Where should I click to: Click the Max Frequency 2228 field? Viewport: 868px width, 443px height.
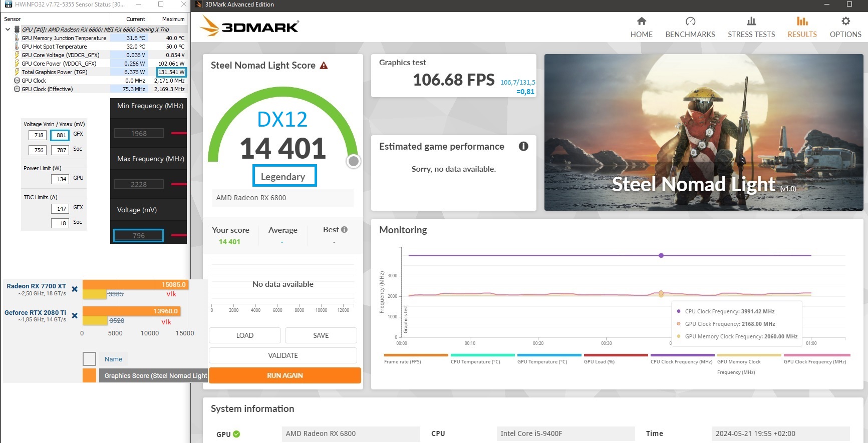click(139, 184)
